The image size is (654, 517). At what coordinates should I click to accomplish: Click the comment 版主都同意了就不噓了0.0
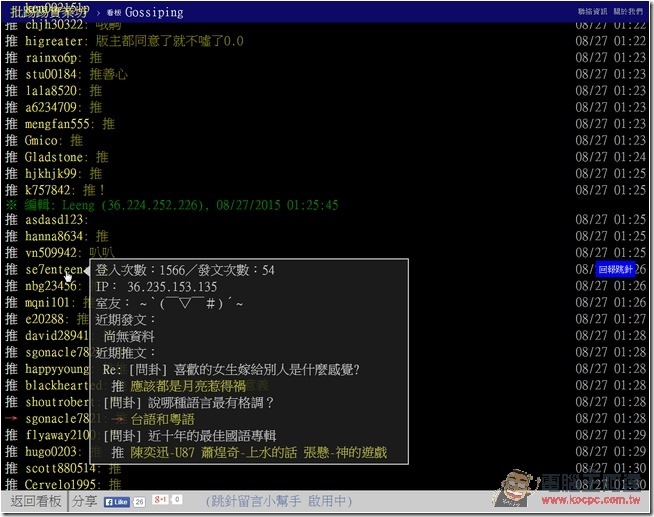169,41
